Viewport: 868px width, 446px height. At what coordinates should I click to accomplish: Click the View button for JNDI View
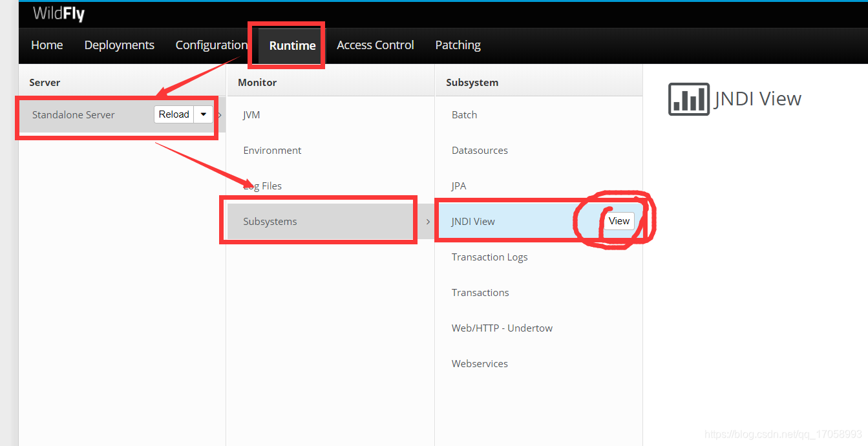619,221
